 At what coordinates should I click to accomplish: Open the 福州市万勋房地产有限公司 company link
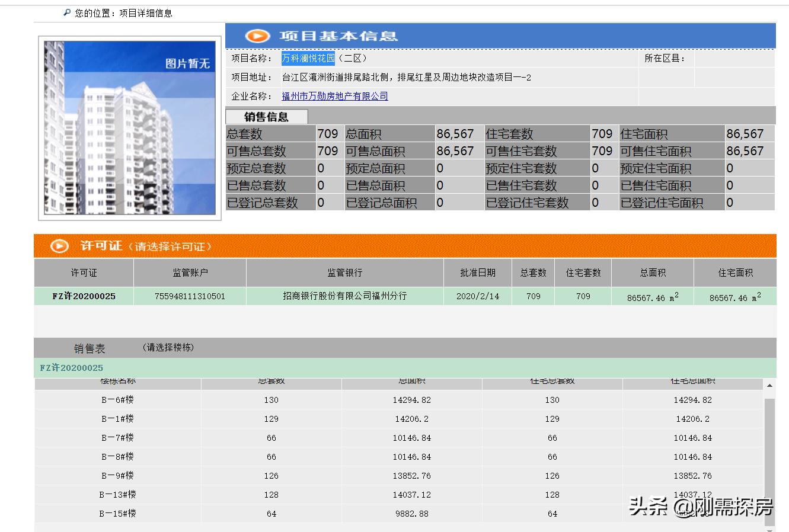(x=335, y=96)
